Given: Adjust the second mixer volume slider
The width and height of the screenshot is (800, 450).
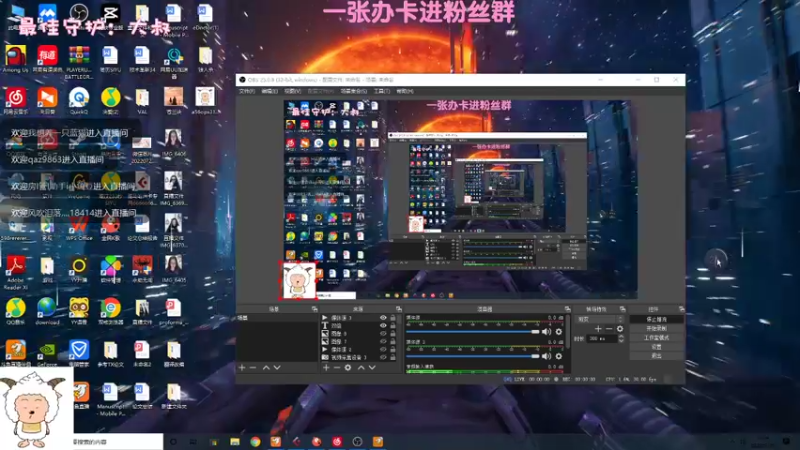Looking at the screenshot, I should pyautogui.click(x=473, y=356).
